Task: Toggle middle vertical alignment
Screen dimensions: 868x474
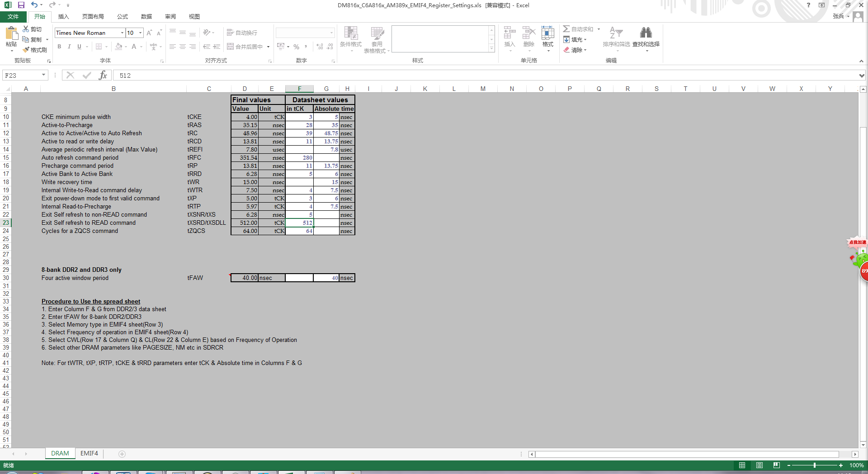Action: [183, 33]
